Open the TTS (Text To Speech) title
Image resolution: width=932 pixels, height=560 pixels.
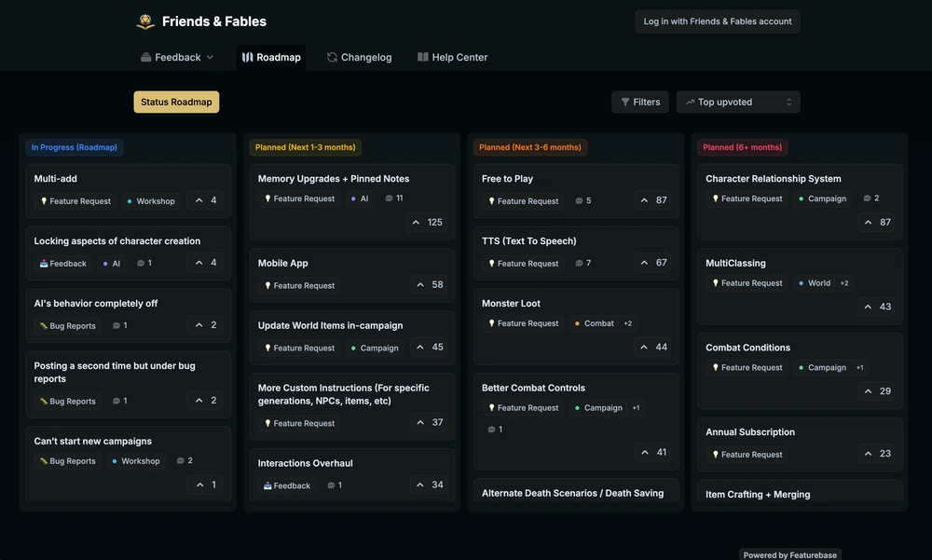[x=529, y=241]
